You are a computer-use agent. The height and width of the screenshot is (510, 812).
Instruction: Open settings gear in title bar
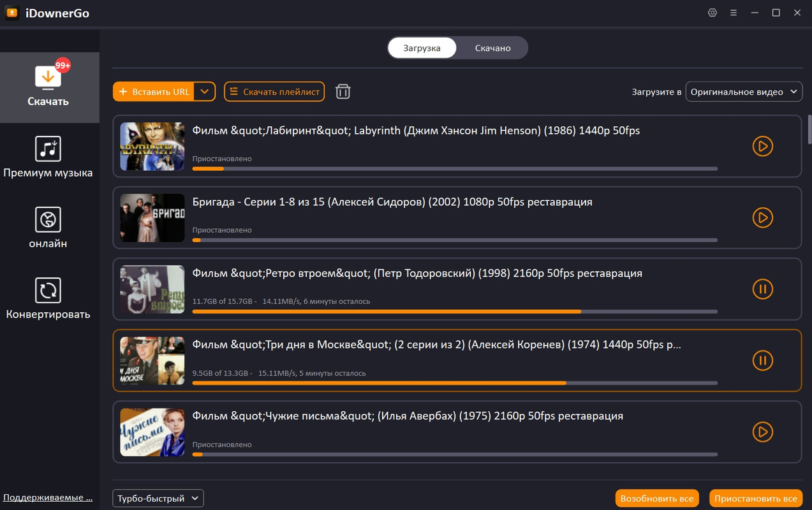tap(712, 13)
